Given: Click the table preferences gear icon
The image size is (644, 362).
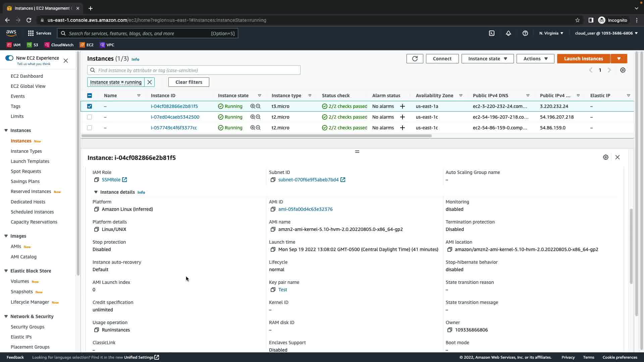Looking at the screenshot, I should pyautogui.click(x=623, y=70).
